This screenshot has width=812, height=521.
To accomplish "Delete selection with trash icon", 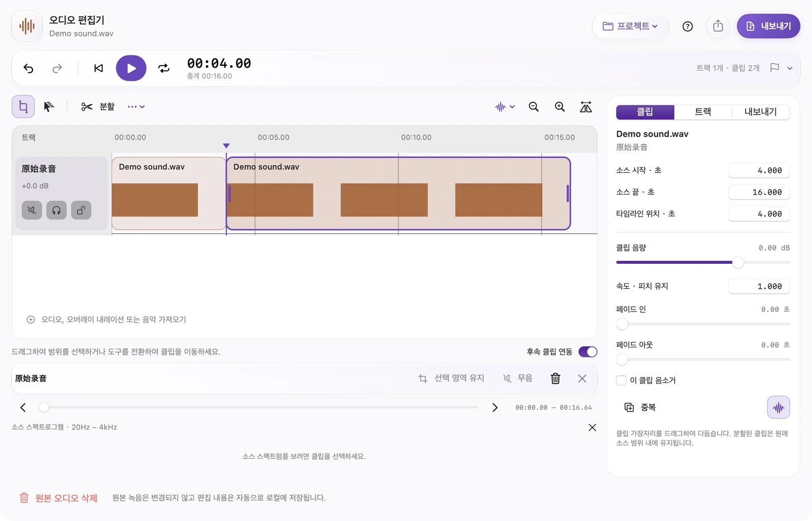I will tap(556, 378).
